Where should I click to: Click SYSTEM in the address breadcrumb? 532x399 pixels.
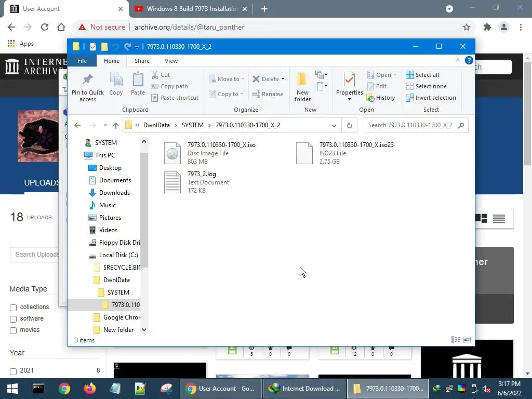click(192, 125)
